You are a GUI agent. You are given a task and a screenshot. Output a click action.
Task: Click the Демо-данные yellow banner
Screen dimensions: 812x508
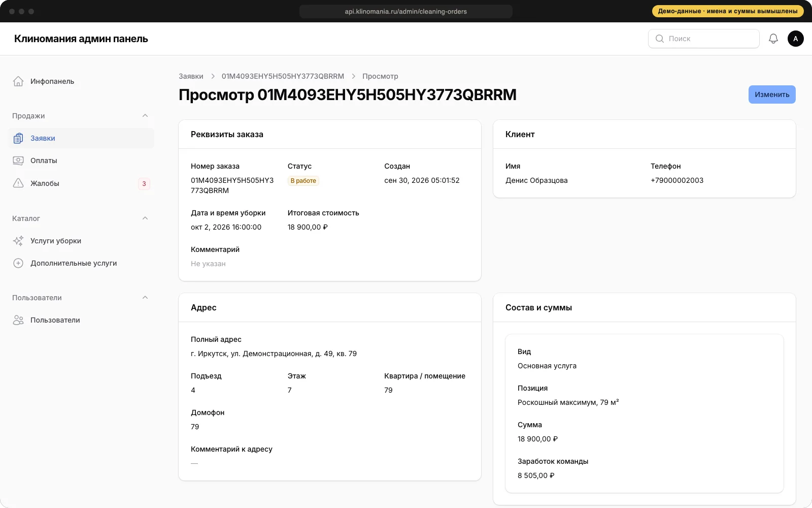click(728, 11)
